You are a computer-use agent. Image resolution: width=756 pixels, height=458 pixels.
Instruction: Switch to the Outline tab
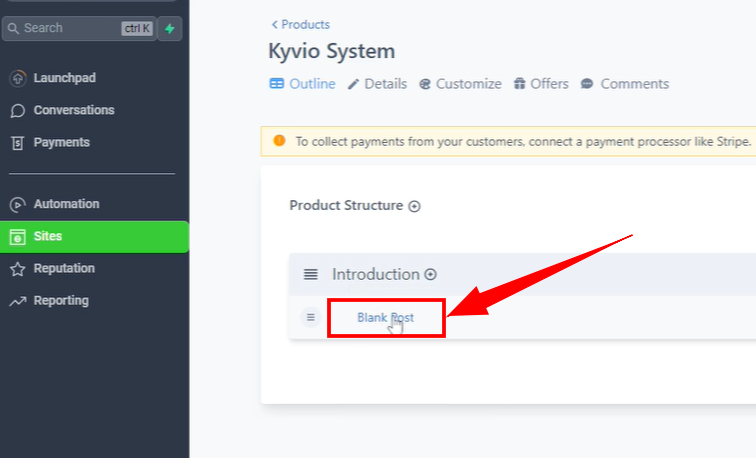point(302,84)
